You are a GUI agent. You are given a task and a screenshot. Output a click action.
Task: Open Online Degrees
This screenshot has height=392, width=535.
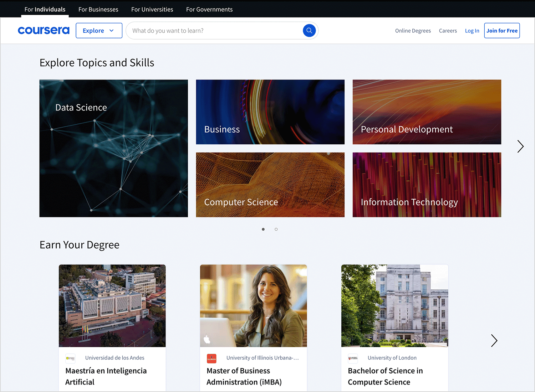[x=413, y=31]
